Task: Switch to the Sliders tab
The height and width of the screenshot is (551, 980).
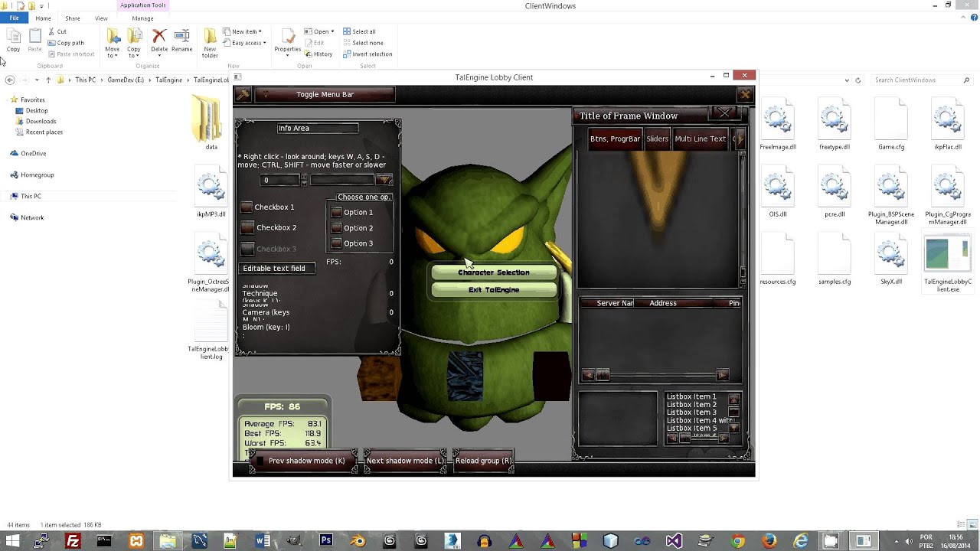Action: (x=657, y=139)
